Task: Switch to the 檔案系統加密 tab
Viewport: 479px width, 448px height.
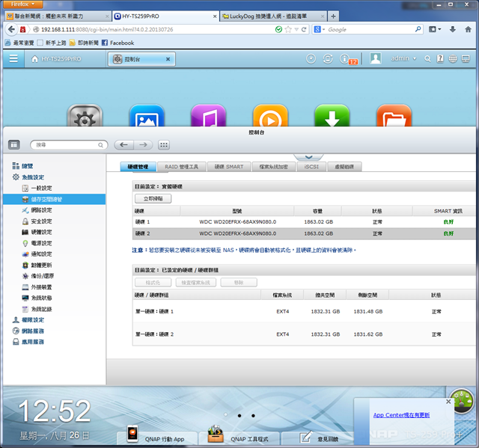Action: point(274,167)
